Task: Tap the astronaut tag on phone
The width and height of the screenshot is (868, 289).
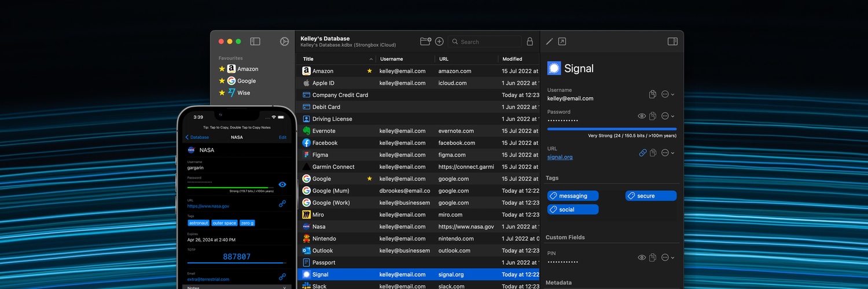Action: 198,223
